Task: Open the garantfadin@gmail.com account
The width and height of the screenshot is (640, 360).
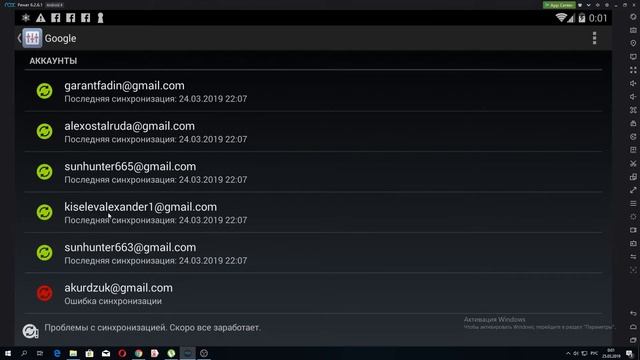Action: pos(313,91)
